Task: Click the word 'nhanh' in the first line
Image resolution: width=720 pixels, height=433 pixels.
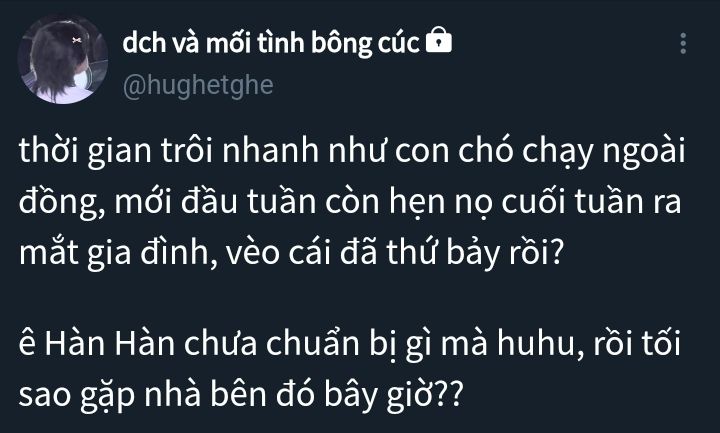Action: click(271, 151)
